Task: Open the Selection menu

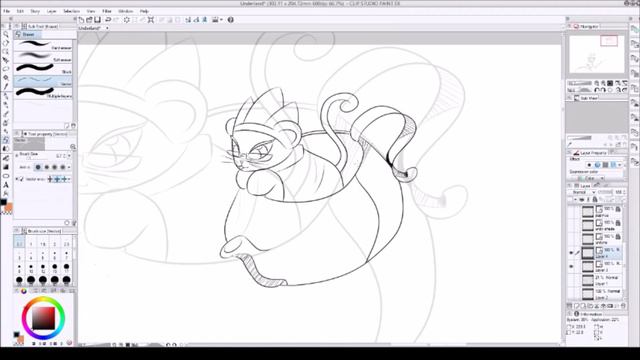Action: tap(71, 11)
